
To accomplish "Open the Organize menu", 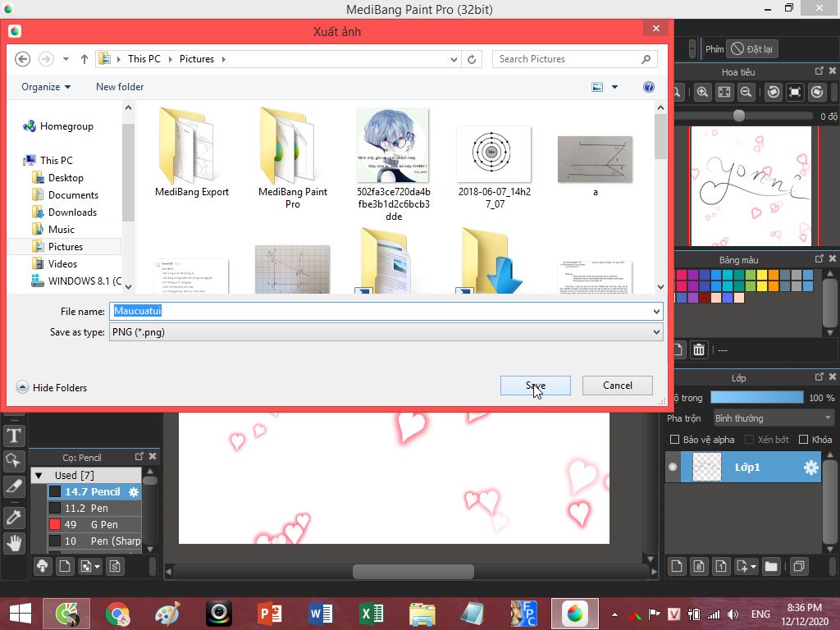I will (x=46, y=87).
